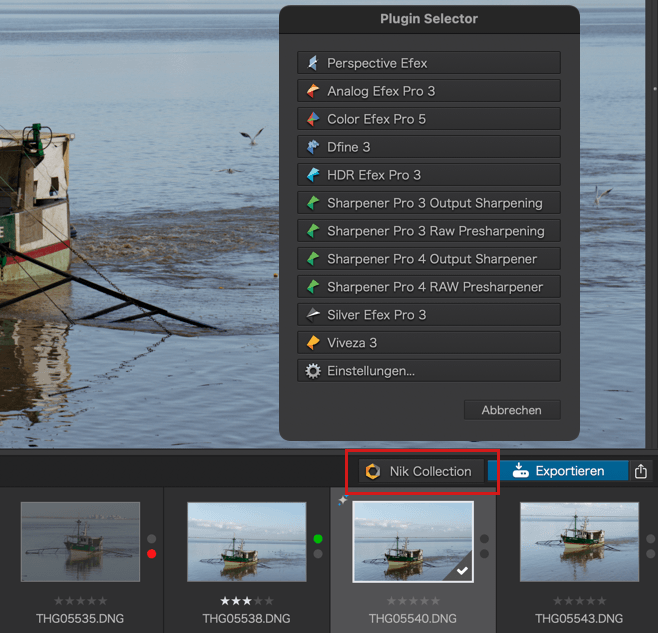
Task: Select Sharpener Pro 3 Raw Presharpening
Action: (x=428, y=231)
